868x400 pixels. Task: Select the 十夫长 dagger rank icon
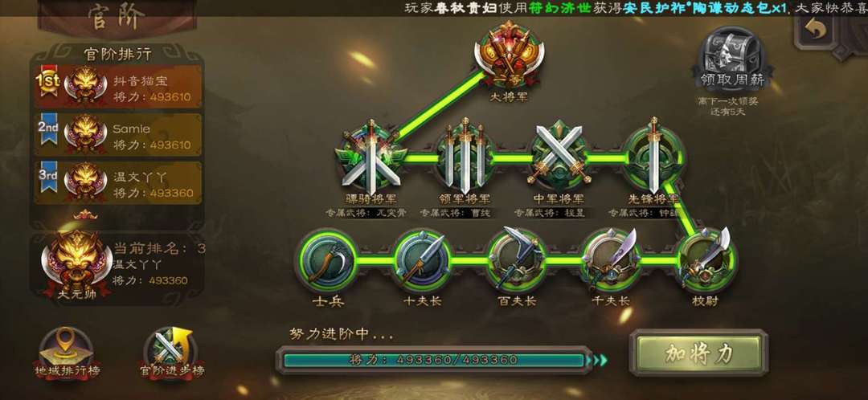422,260
